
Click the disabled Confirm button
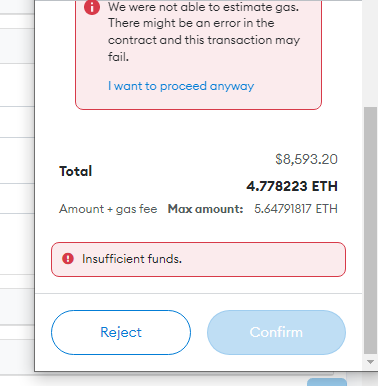pyautogui.click(x=276, y=332)
